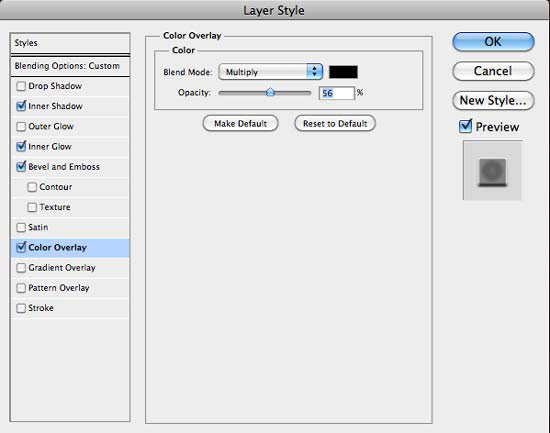Enable the Contour sub-option checkbox
Viewport: 550px width, 433px height.
pos(32,187)
